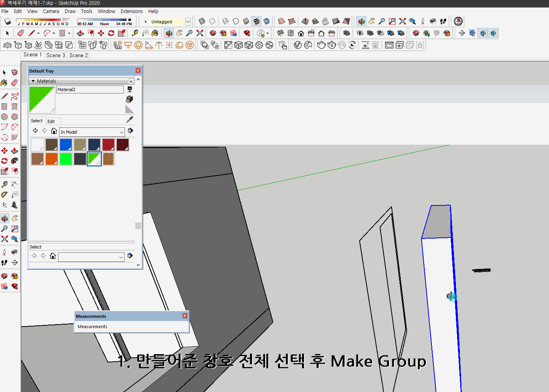Enable Hidden Line face style
Image resolution: width=549 pixels, height=392 pixels.
[235, 21]
